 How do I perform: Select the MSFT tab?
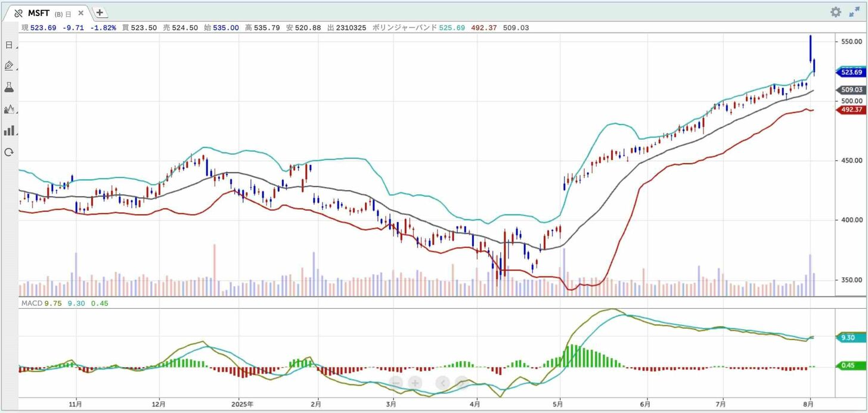[x=39, y=13]
